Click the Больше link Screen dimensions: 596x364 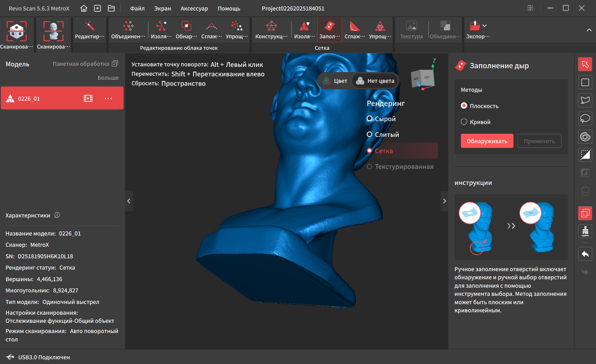(x=108, y=78)
